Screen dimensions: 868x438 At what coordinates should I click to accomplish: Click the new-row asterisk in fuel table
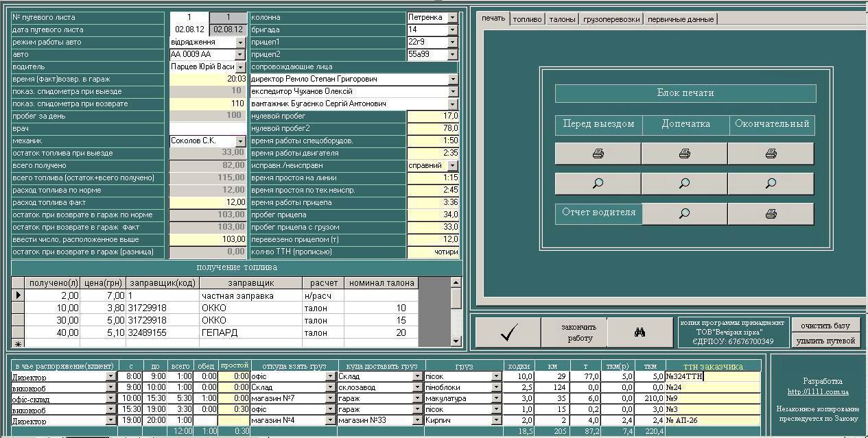point(18,344)
